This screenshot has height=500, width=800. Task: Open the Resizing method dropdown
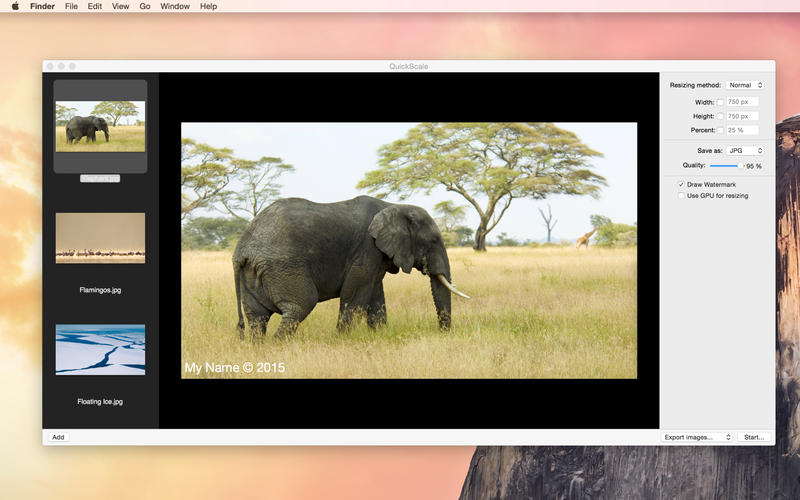745,85
